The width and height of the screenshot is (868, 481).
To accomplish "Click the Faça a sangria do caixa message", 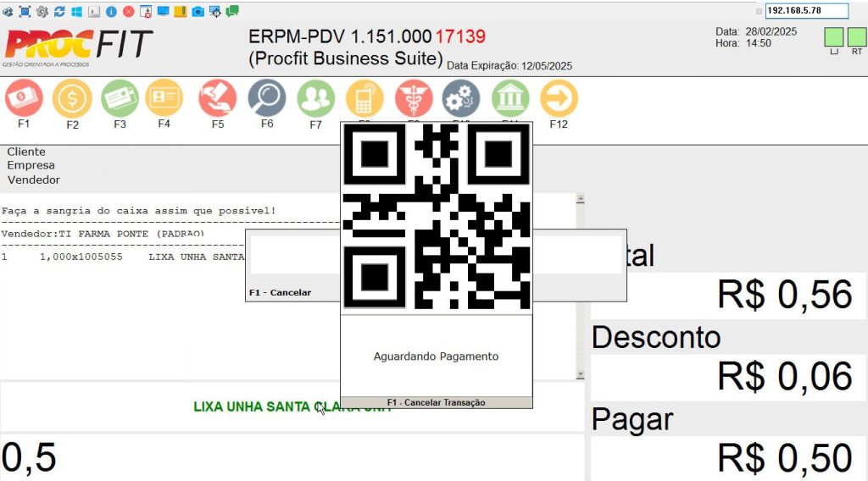I will coord(138,211).
